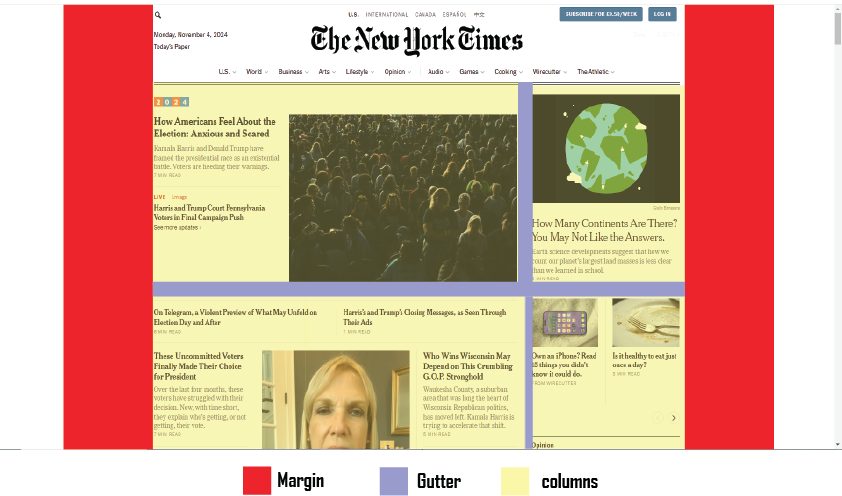Click the Subscribe button
Screen dimensions: 842x496
[x=600, y=14]
